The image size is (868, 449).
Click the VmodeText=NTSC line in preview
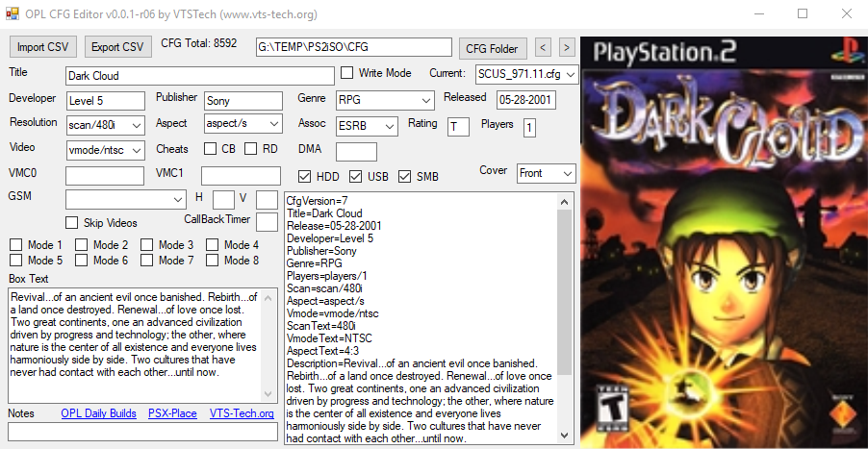tap(329, 338)
